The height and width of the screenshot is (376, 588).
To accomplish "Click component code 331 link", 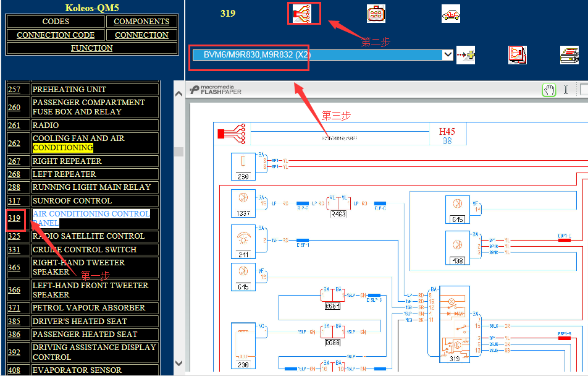I will (14, 250).
